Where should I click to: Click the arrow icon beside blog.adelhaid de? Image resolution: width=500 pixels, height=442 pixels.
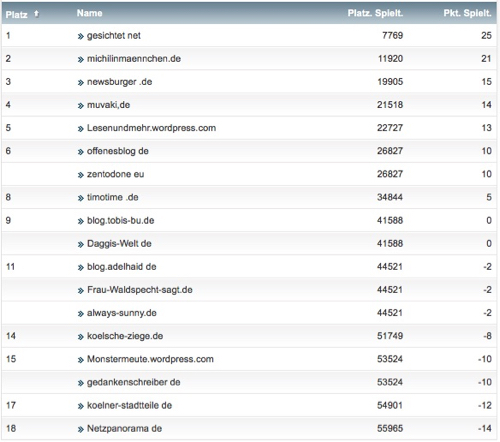pos(80,268)
